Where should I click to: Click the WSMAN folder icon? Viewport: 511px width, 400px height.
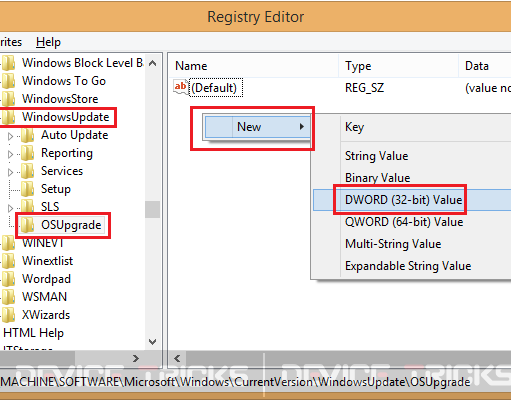[8, 297]
